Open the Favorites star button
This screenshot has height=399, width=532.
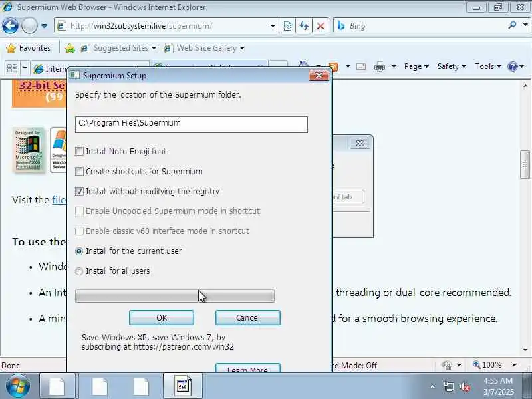point(29,48)
